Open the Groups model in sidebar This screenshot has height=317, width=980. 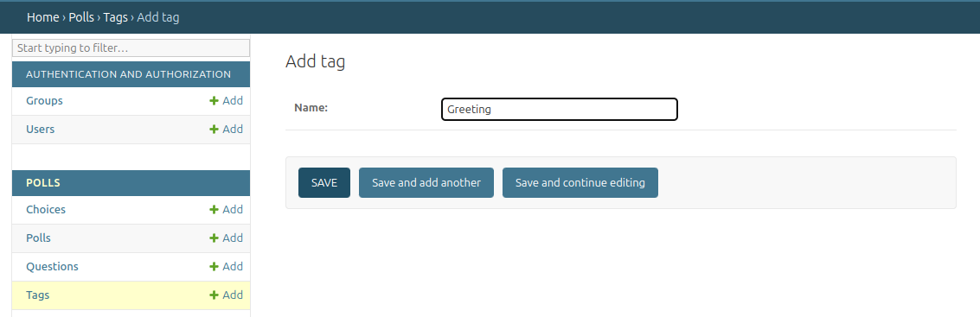pyautogui.click(x=44, y=100)
